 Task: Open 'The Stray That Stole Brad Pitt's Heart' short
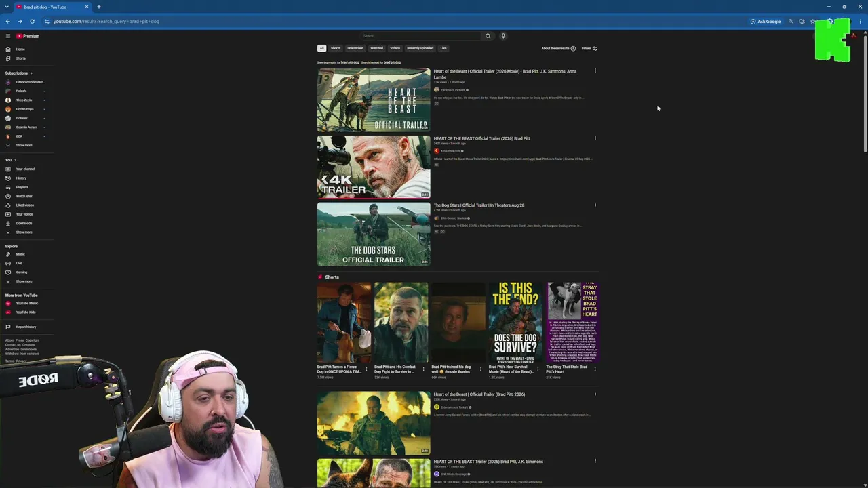572,323
